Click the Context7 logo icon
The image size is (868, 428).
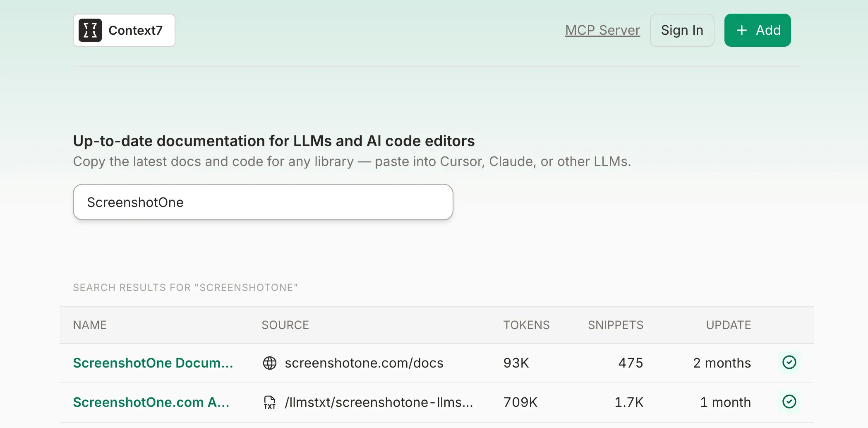pos(91,30)
